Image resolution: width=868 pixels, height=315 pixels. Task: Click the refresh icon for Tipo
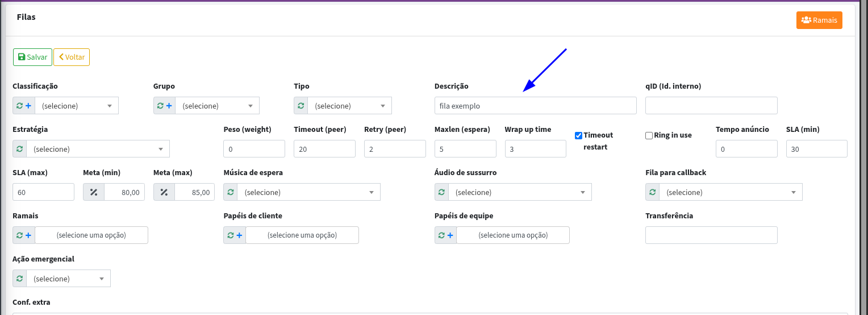pos(301,106)
